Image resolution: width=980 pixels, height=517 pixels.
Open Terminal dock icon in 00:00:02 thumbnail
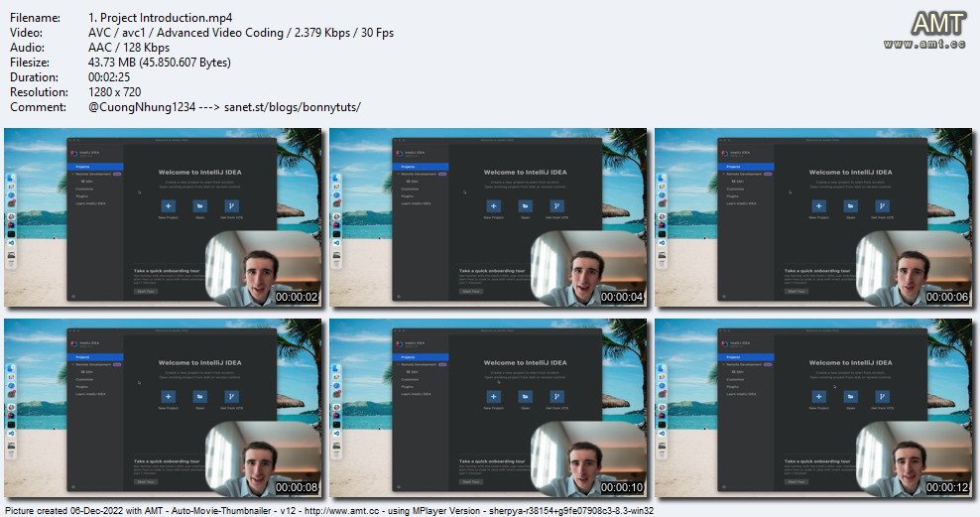pos(11,234)
